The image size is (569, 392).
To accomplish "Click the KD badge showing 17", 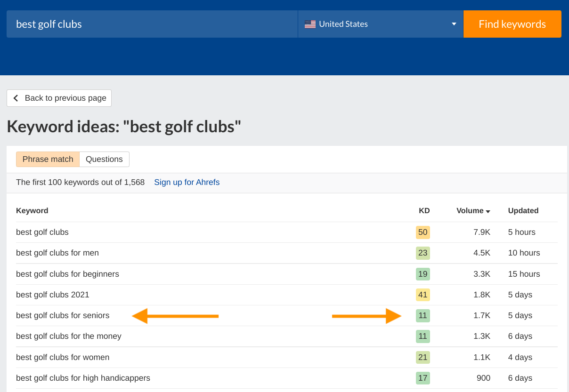I will (x=423, y=378).
